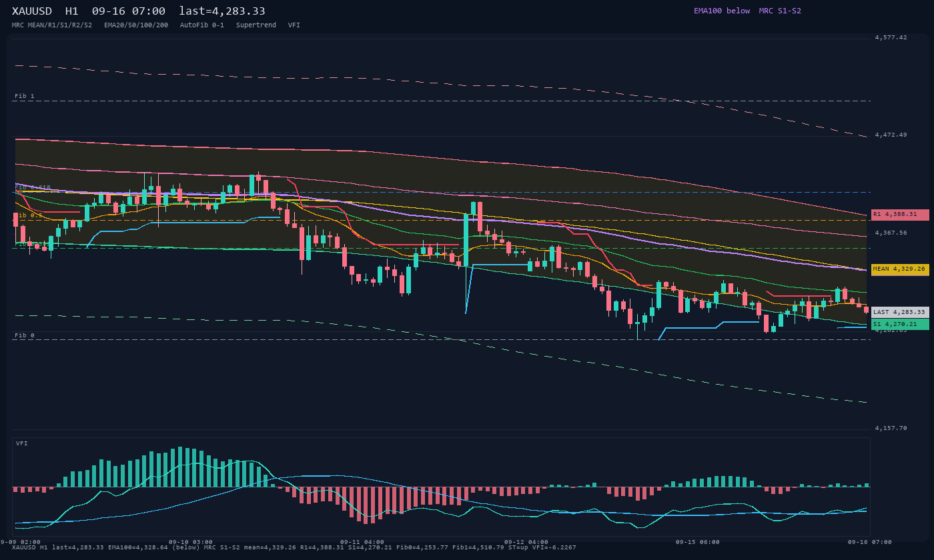Screen dimensions: 934x560
Task: Click the 'EMA20/50/100/200' legend entry
Action: (x=136, y=25)
